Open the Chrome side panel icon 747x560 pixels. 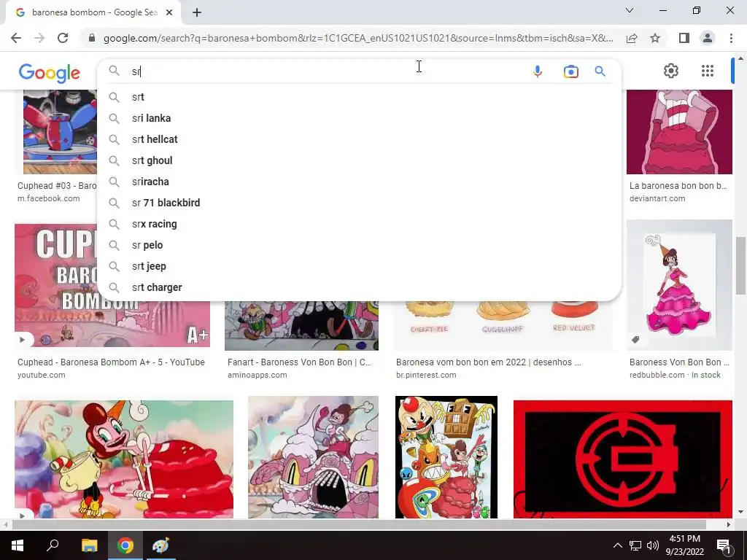tap(684, 38)
